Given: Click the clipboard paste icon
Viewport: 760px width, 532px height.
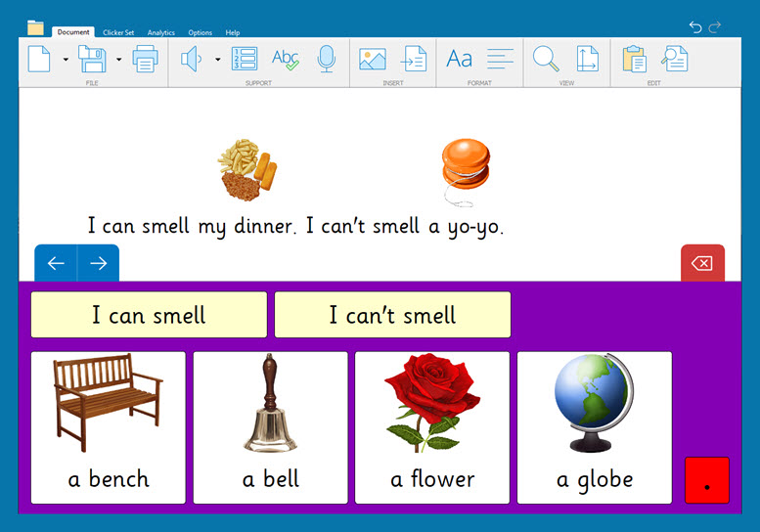Looking at the screenshot, I should [x=634, y=59].
